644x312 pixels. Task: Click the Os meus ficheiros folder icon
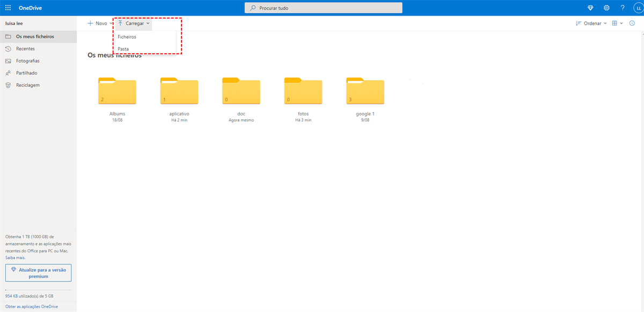coord(8,37)
